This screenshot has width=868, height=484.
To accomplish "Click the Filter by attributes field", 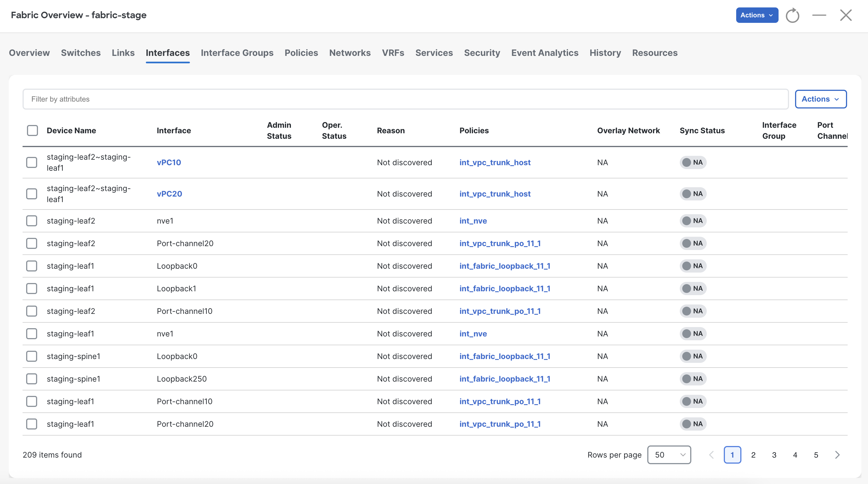I will [x=406, y=99].
